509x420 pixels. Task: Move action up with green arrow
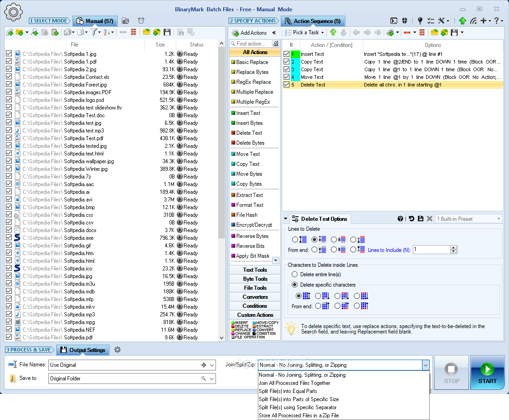click(x=333, y=32)
